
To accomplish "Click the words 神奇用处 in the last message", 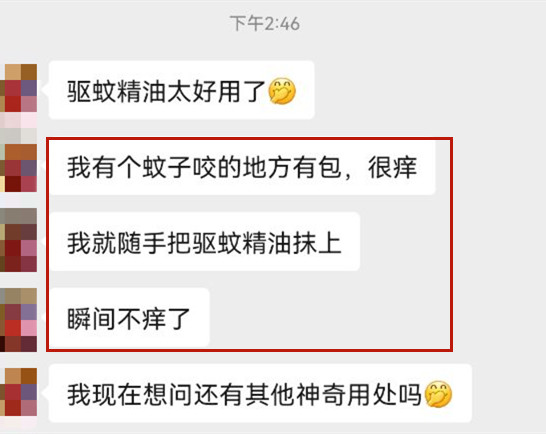I will click(x=346, y=394).
